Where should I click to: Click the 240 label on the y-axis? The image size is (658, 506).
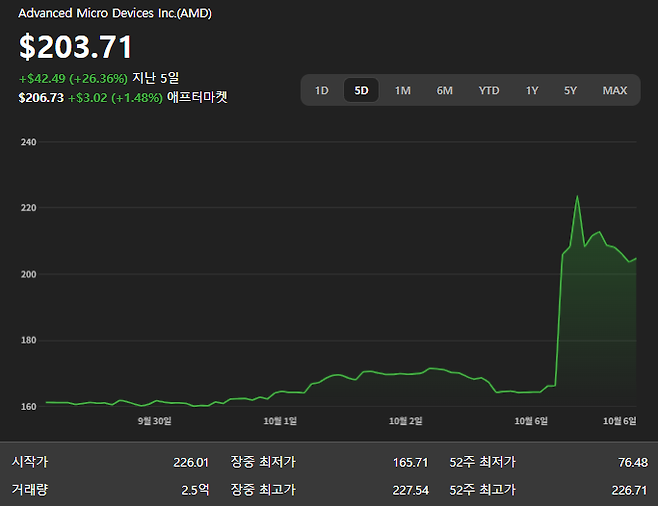point(28,142)
